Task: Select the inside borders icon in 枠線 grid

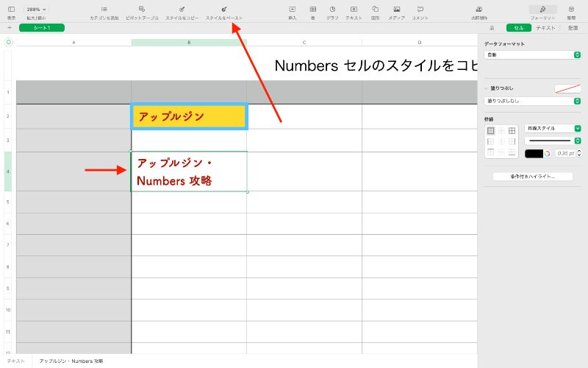Action: (501, 131)
